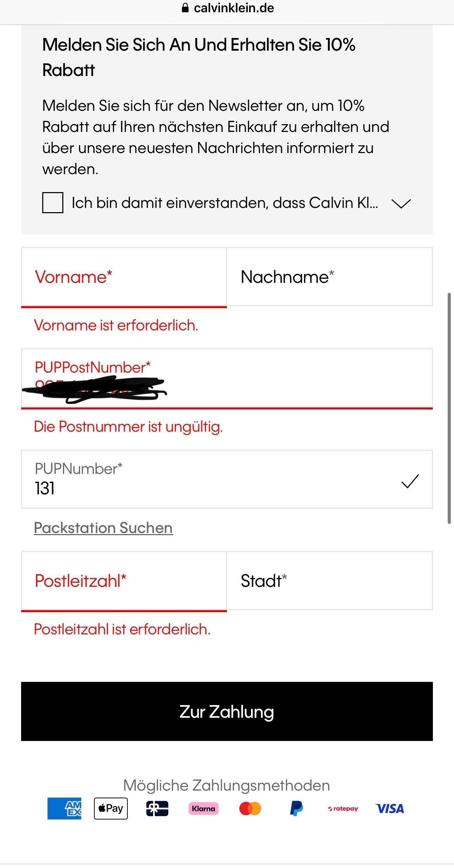Select the PayPal payment icon
Screen dimensions: 454x868
point(296,809)
